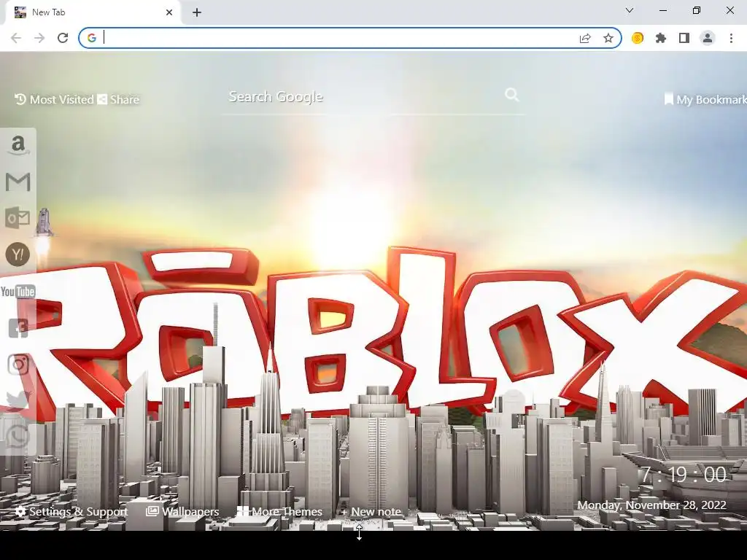Open a new browser tab
Screen dimensions: 747x560
pyautogui.click(x=197, y=12)
